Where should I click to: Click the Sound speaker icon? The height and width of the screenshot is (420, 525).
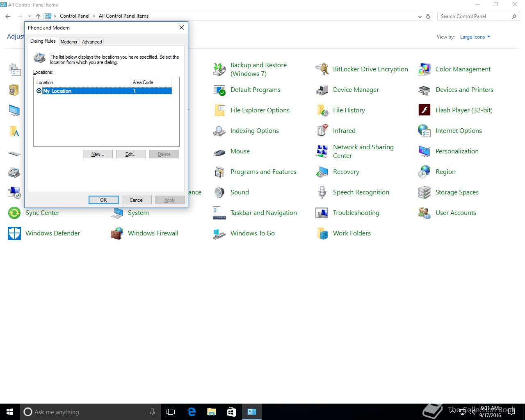click(x=219, y=192)
